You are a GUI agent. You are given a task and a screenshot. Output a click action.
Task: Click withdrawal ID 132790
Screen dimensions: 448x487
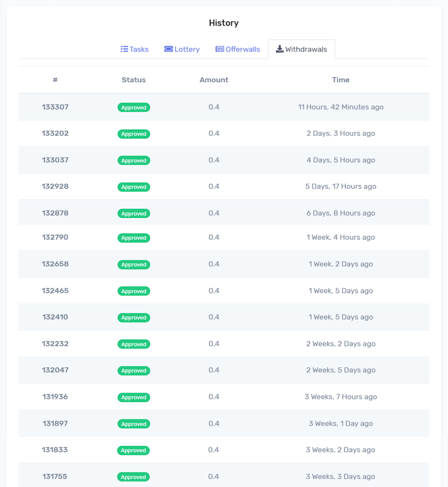click(55, 237)
